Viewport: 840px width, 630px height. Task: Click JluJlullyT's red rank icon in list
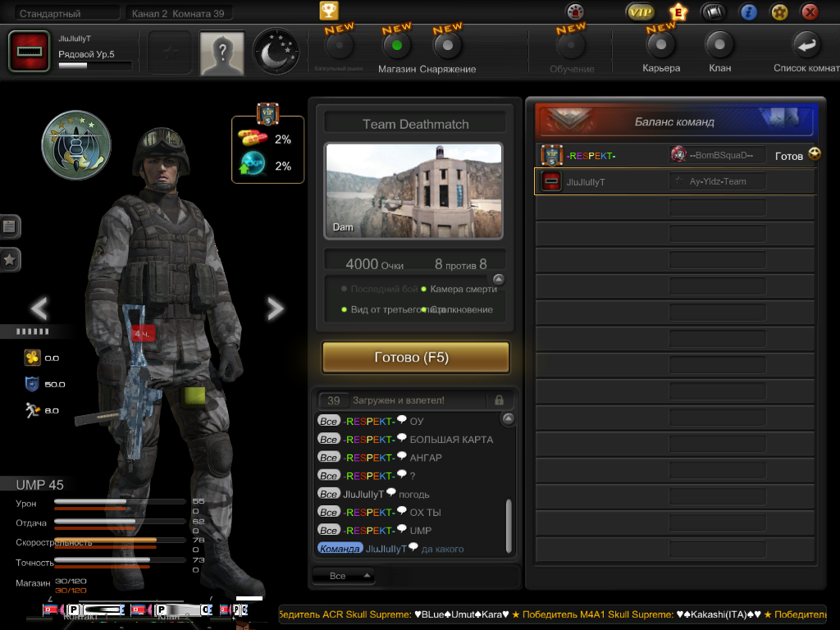(x=551, y=181)
